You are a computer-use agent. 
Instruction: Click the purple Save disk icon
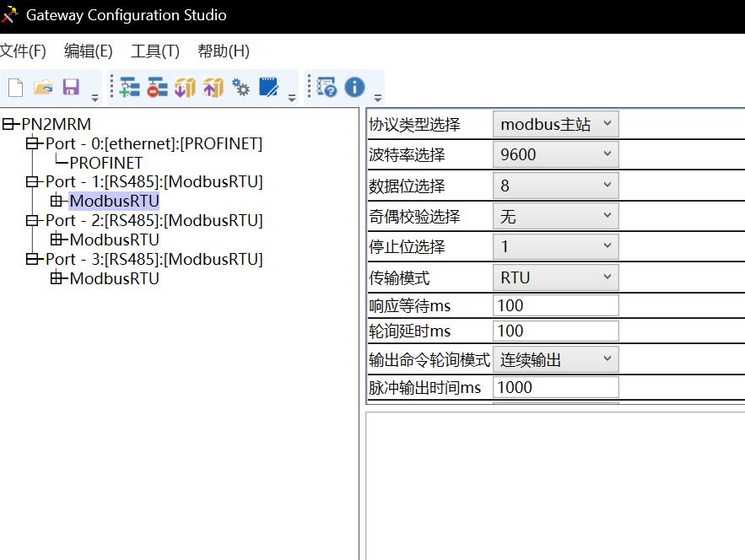[71, 88]
